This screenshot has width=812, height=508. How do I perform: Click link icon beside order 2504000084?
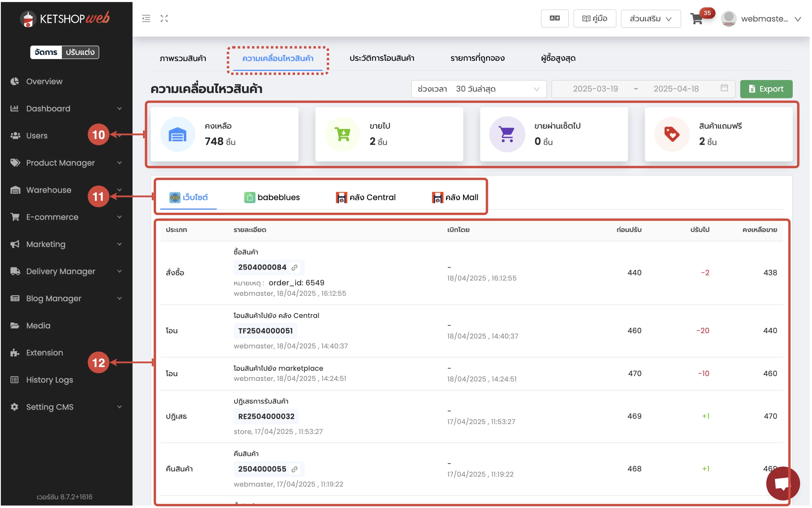[295, 267]
